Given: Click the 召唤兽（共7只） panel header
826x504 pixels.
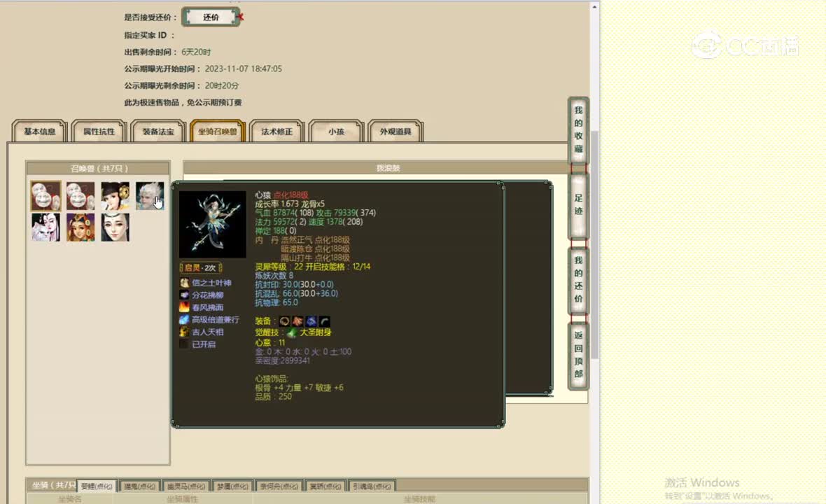Looking at the screenshot, I should (x=99, y=169).
